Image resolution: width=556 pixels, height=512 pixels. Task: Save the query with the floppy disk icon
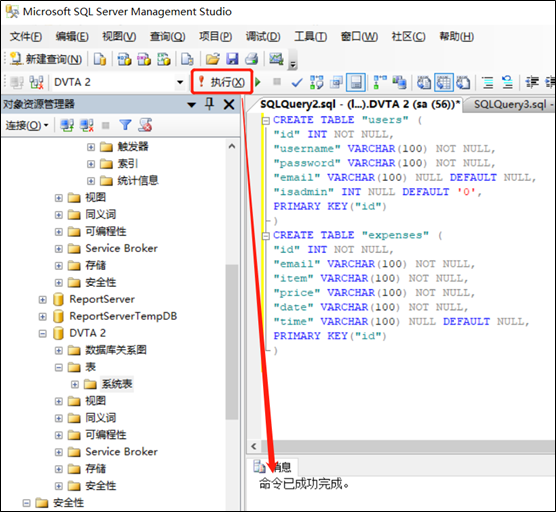point(232,59)
